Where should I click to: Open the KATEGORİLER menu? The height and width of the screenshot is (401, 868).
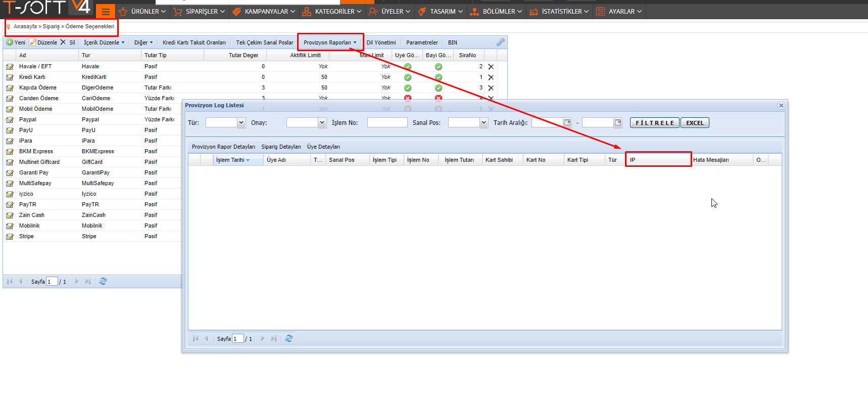332,11
